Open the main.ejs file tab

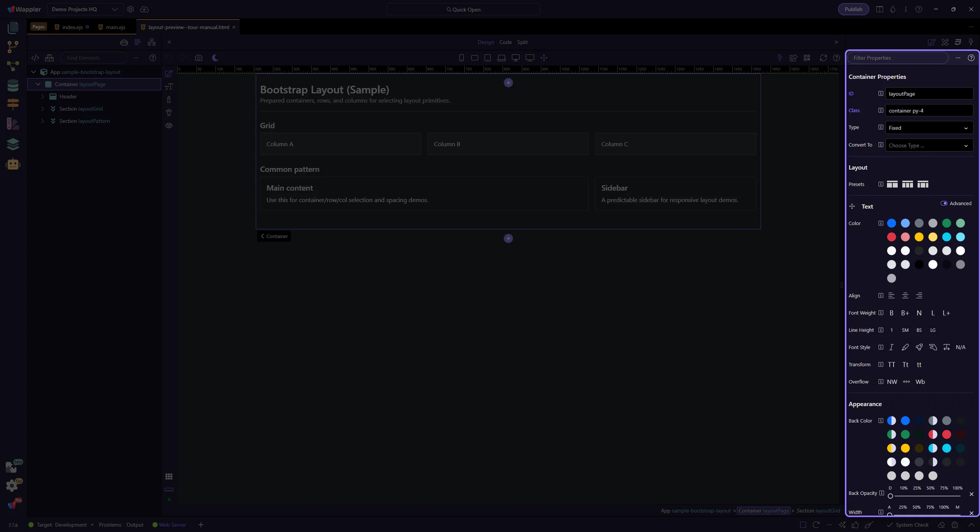(x=115, y=27)
